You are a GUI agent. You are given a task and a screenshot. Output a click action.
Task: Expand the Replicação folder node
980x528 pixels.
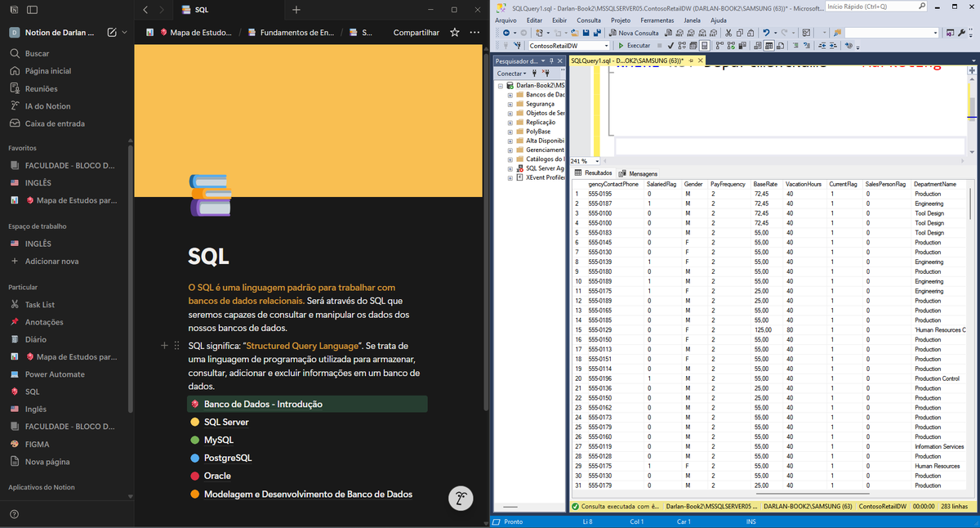(510, 122)
